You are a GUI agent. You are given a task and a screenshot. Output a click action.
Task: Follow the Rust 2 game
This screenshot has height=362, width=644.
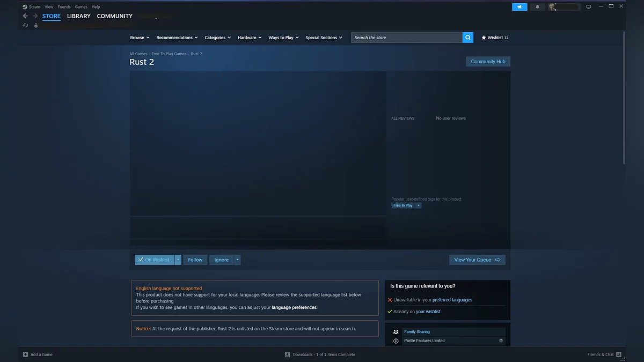tap(195, 260)
